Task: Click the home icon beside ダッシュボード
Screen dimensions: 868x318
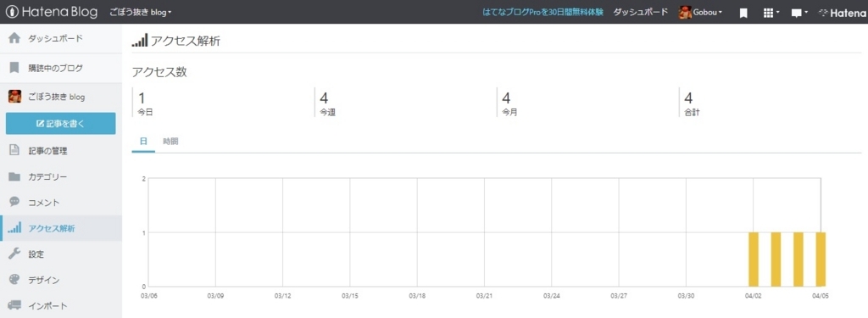Action: tap(14, 38)
